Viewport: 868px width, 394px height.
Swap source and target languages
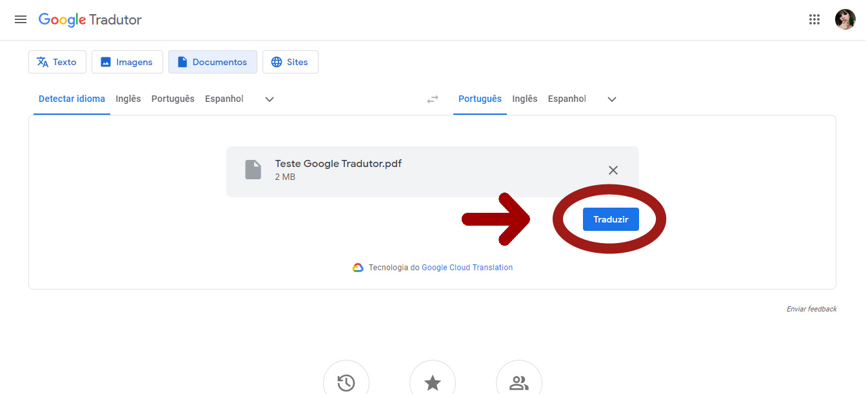point(432,99)
